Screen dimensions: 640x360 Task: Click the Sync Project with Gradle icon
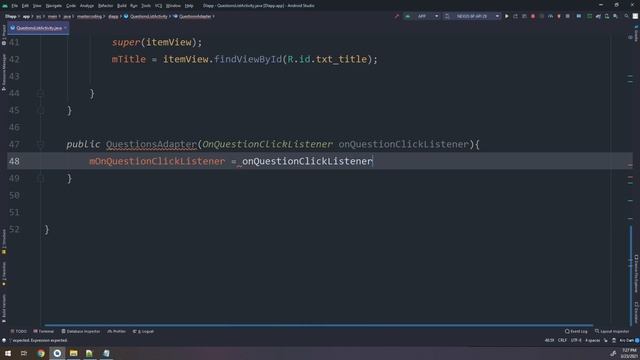(x=598, y=16)
